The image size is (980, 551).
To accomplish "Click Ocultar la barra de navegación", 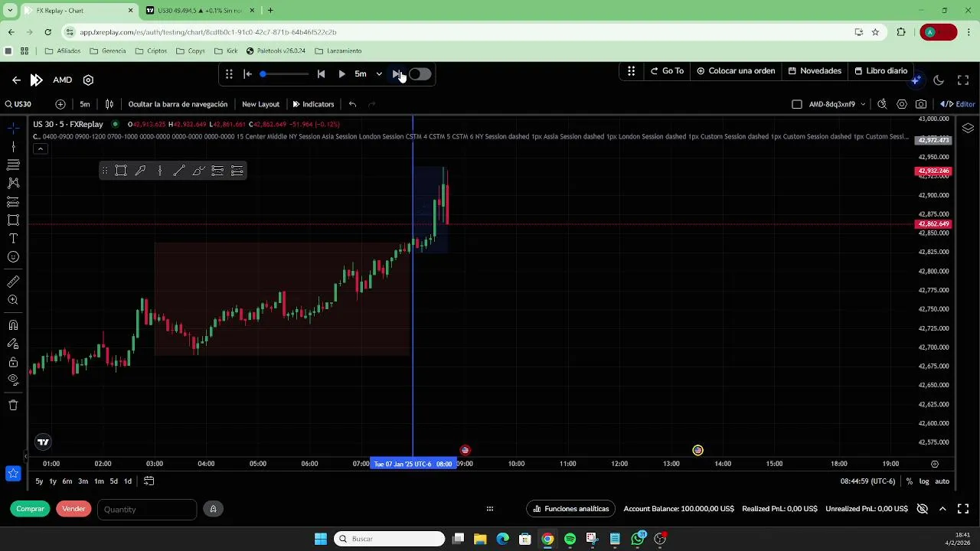I will [178, 104].
